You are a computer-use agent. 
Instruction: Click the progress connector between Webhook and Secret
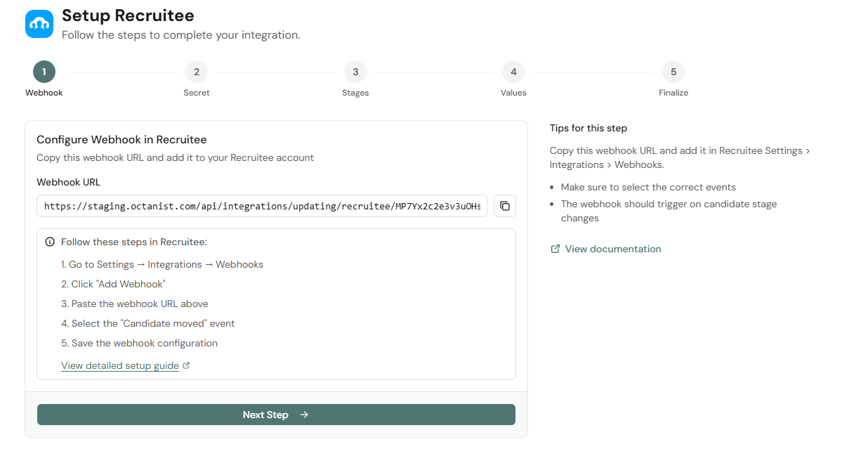119,71
